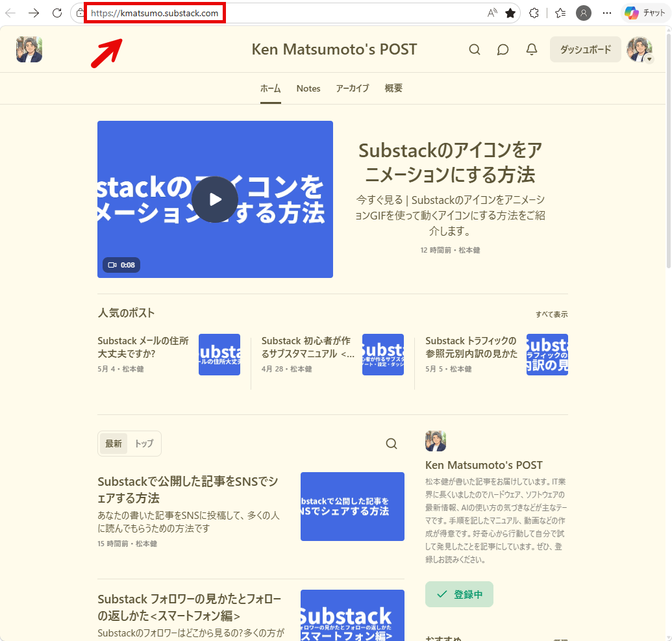Open the read aloud icon in address bar
The height and width of the screenshot is (641, 672).
(492, 13)
